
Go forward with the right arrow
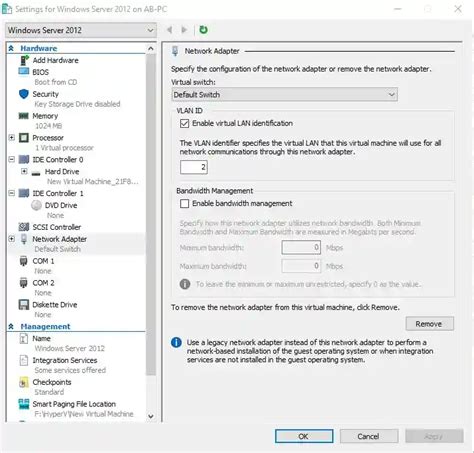coord(184,30)
